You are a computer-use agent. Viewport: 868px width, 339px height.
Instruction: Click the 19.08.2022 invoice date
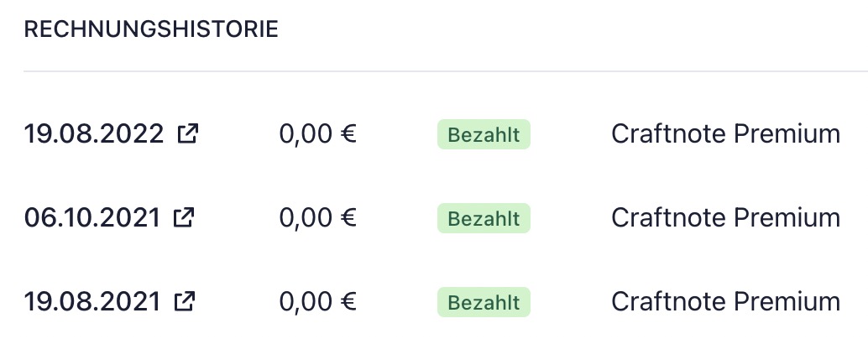tap(93, 133)
